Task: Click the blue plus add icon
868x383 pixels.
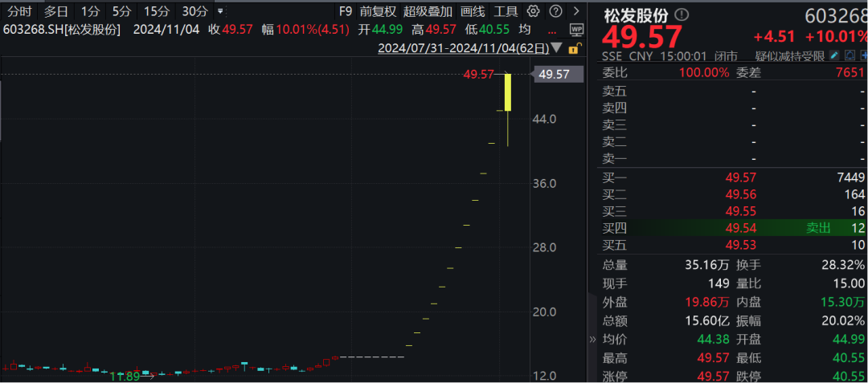Action: click(863, 55)
